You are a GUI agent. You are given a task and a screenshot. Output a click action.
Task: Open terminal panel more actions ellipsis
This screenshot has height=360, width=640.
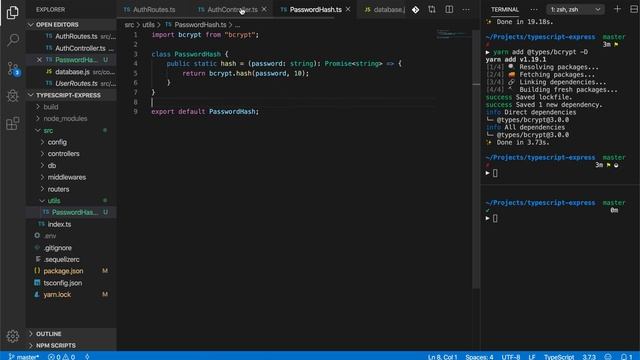pyautogui.click(x=534, y=9)
